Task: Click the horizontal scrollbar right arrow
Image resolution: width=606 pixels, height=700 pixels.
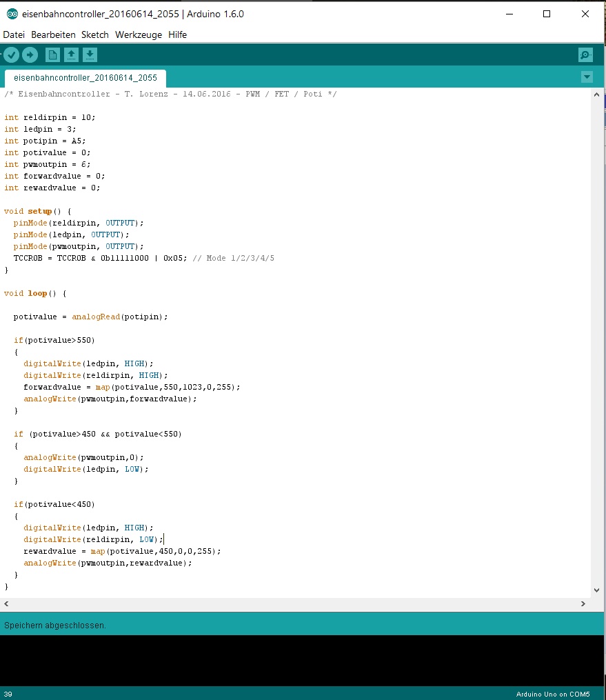Action: (x=583, y=603)
